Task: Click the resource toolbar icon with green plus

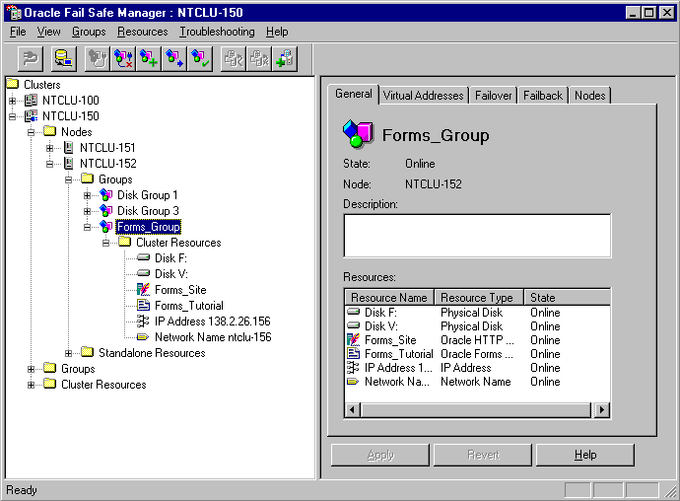Action: [x=285, y=59]
